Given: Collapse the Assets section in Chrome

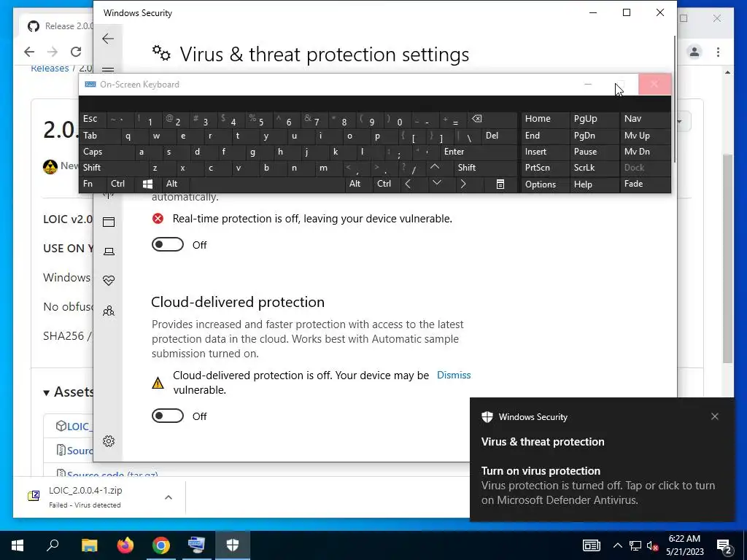Looking at the screenshot, I should (x=68, y=392).
